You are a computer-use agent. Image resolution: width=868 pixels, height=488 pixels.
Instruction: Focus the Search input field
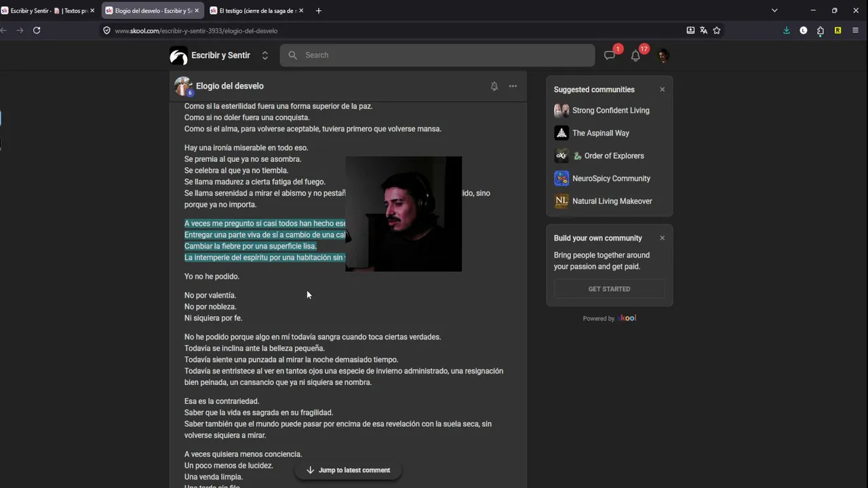(x=437, y=55)
